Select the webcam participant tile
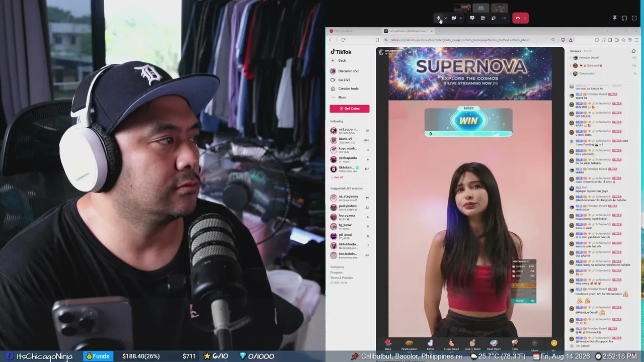This screenshot has width=644, height=362. pos(499,8)
